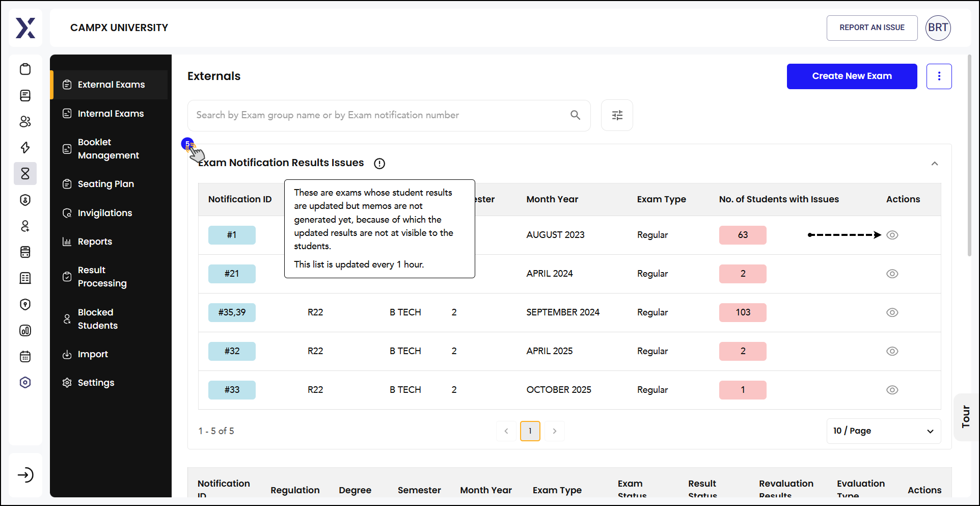Click the CampX logo icon
The width and height of the screenshot is (980, 506).
pyautogui.click(x=25, y=28)
